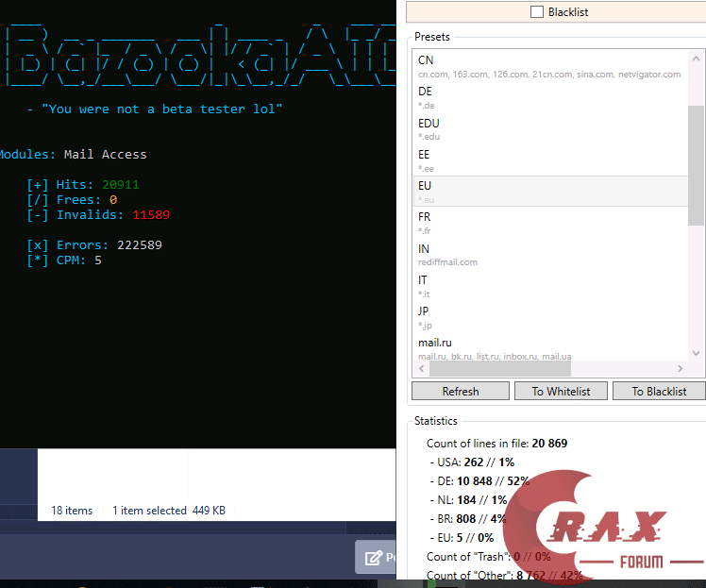
Task: Click the To Whitelist button
Action: coord(561,392)
